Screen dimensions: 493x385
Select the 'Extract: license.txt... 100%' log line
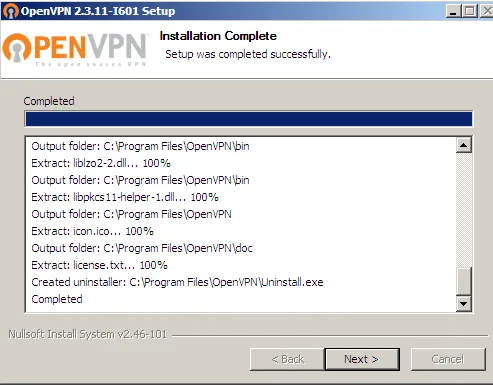pyautogui.click(x=99, y=265)
